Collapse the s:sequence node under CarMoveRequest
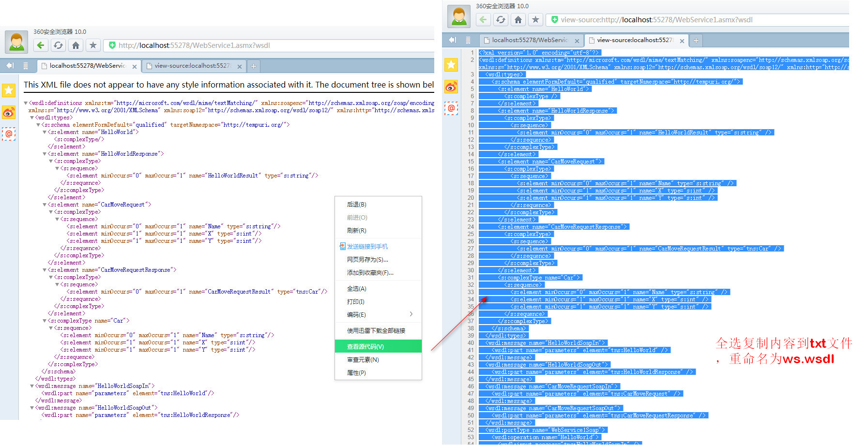 tap(57, 219)
